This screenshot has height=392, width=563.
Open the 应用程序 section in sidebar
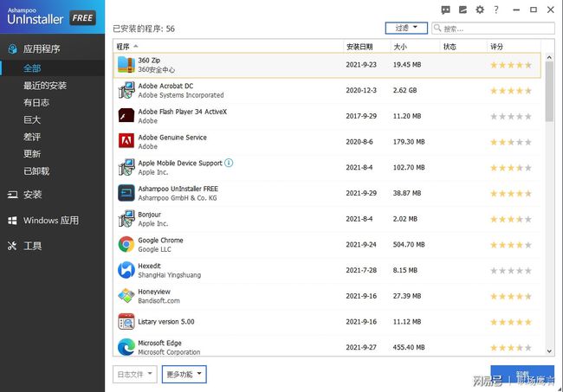(x=53, y=49)
